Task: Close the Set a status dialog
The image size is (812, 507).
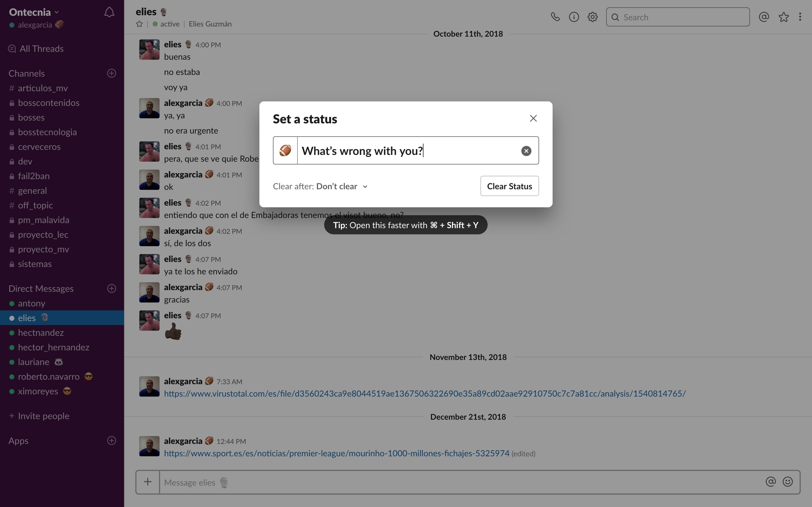Action: tap(532, 119)
